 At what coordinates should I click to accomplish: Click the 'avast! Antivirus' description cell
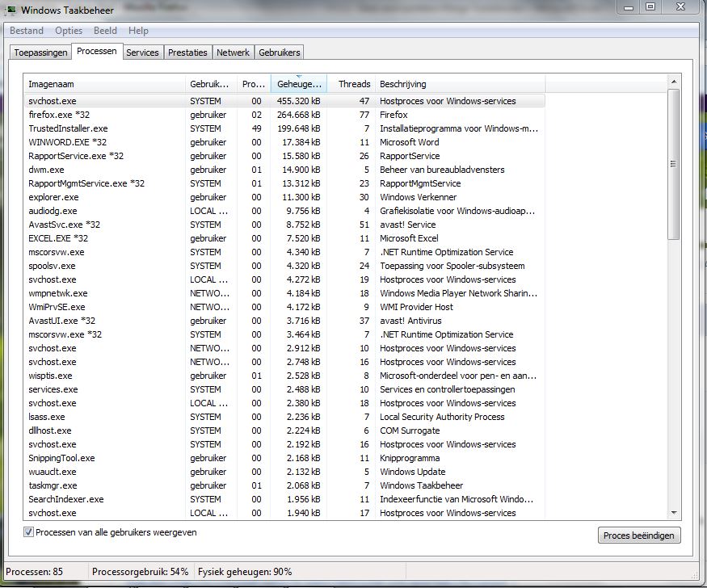(410, 321)
